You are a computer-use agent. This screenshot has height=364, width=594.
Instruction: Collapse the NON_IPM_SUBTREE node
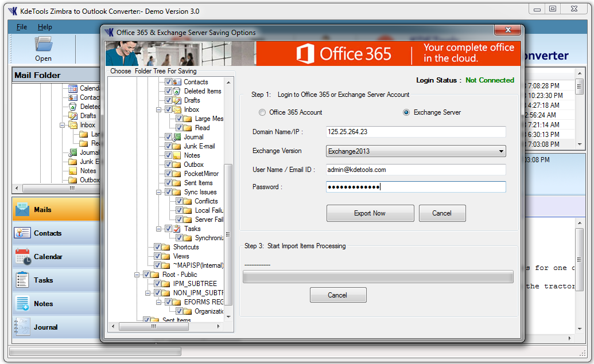147,293
